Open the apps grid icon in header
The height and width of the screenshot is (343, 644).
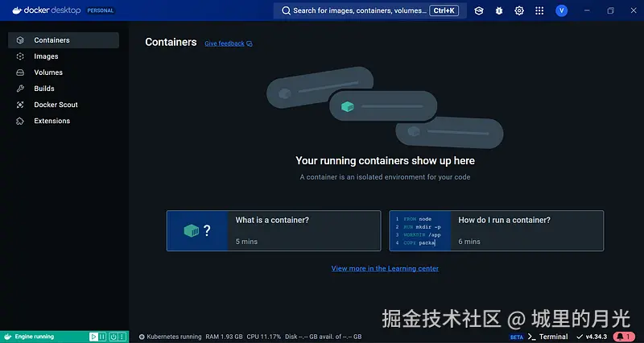point(539,10)
